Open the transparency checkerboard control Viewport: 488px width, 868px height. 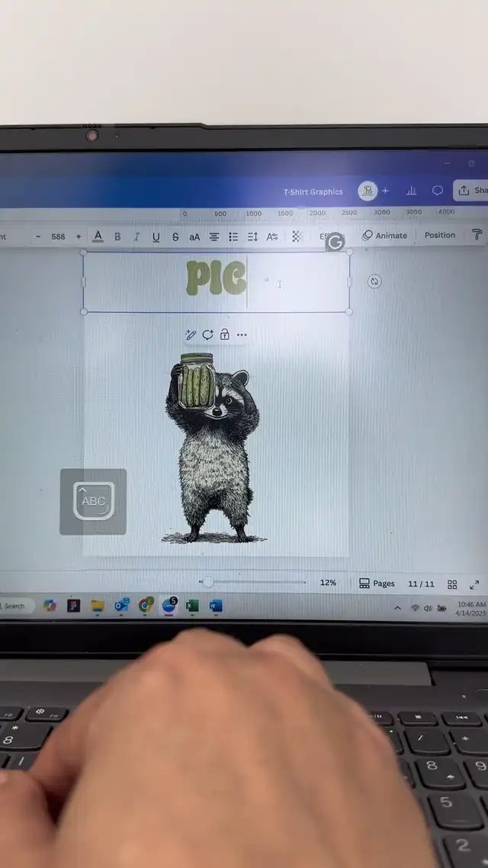coord(297,236)
